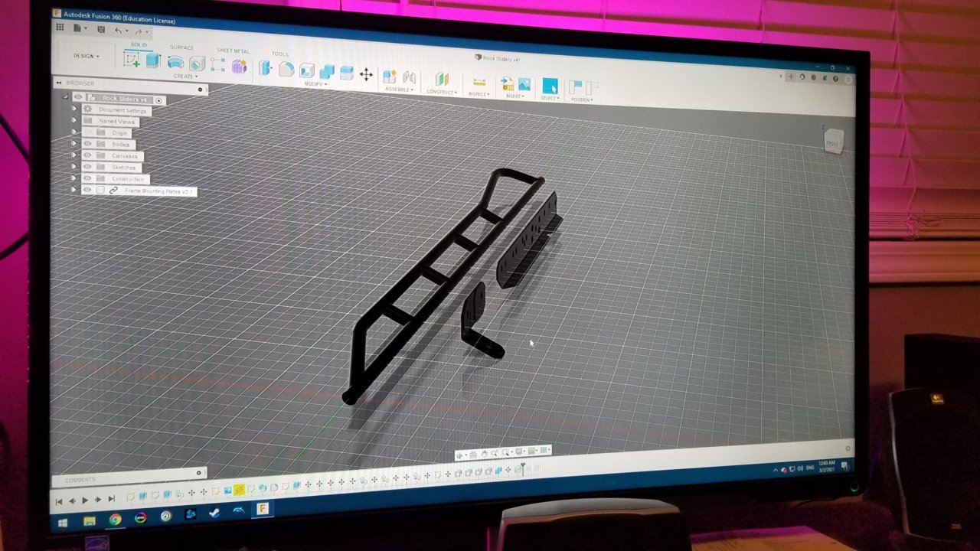Activate Rock Sliders v4 radio button
Screen dimensions: 980x551
tap(159, 100)
